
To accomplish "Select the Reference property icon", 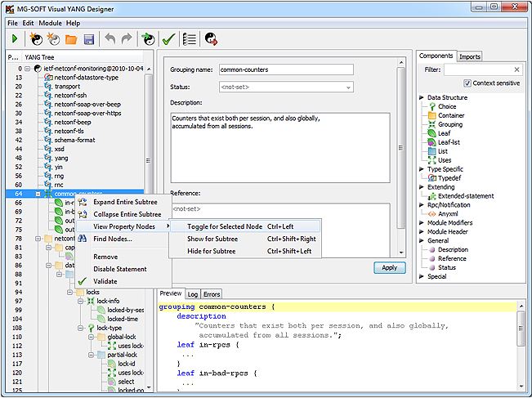I will [432, 258].
